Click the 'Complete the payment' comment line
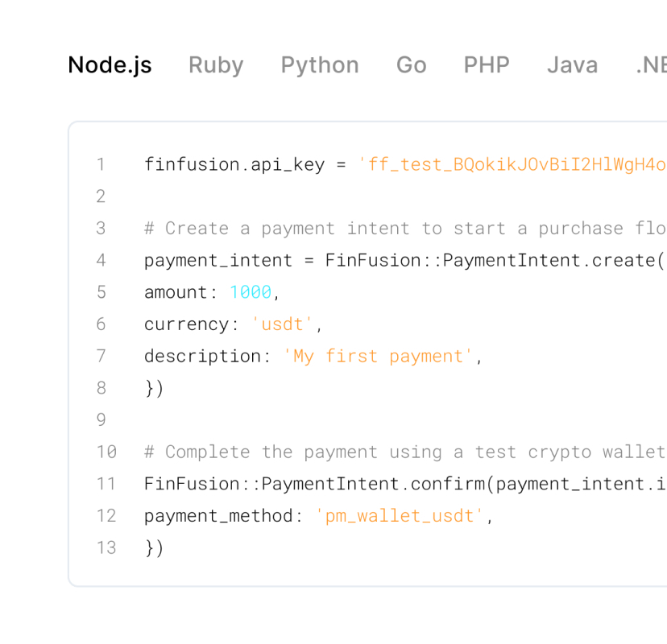Viewport: 667px width, 644px height. click(x=403, y=452)
